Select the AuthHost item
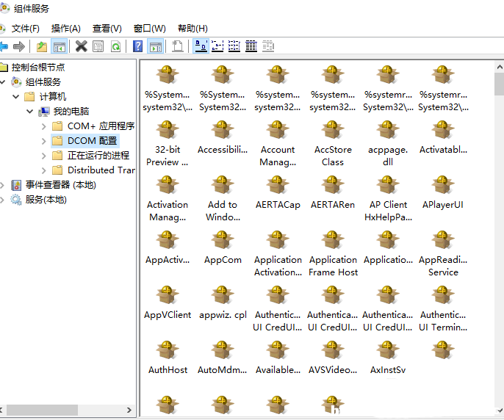Screen dimensions: 504x420 (168, 358)
